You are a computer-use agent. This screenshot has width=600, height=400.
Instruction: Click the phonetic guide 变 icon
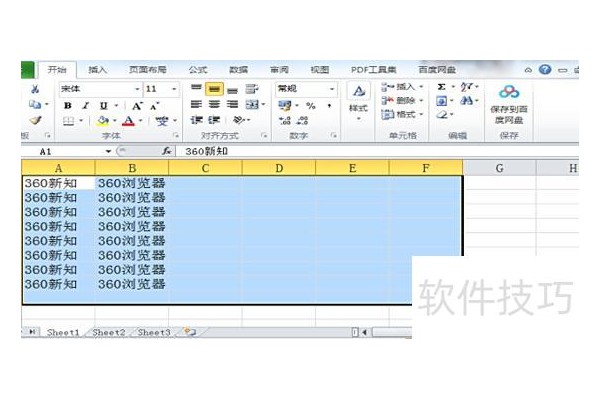(x=162, y=121)
